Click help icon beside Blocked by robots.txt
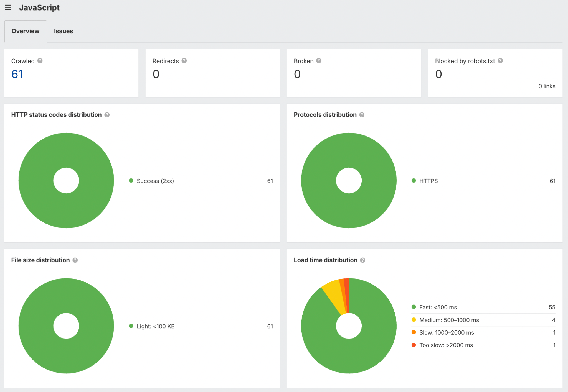Viewport: 568px width, 392px height. pyautogui.click(x=500, y=61)
